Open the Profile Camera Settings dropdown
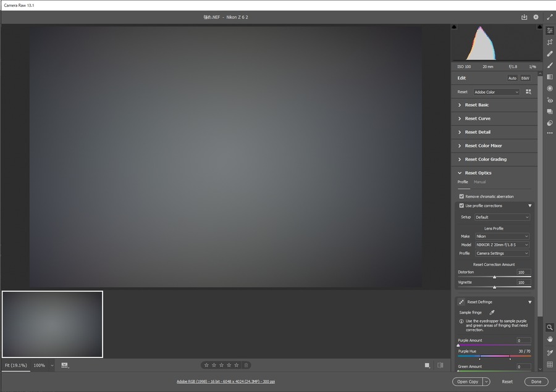Screen dimensions: 556x392 pos(502,254)
